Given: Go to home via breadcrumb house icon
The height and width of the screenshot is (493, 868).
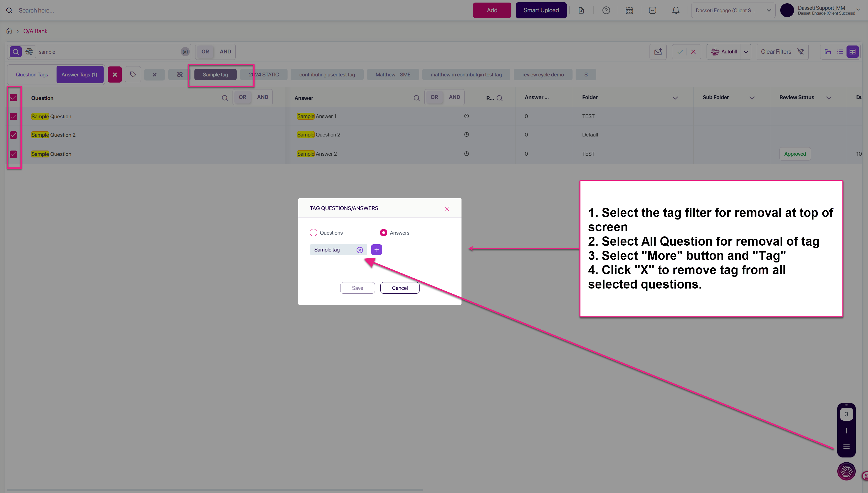Looking at the screenshot, I should (x=9, y=31).
